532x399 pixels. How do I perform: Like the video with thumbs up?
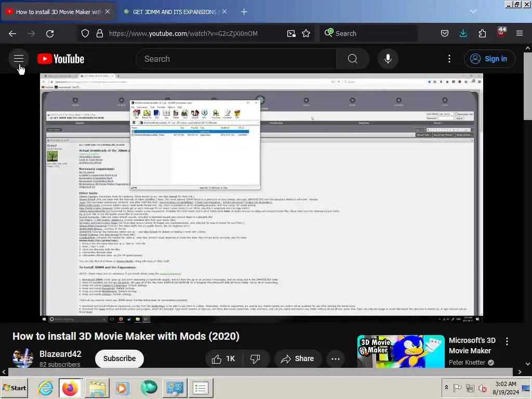(x=223, y=358)
